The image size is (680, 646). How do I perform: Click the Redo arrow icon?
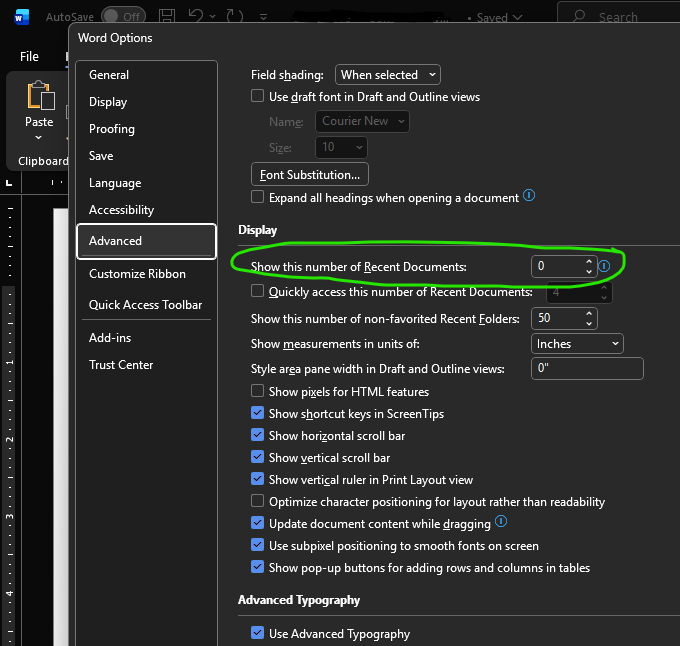[235, 16]
